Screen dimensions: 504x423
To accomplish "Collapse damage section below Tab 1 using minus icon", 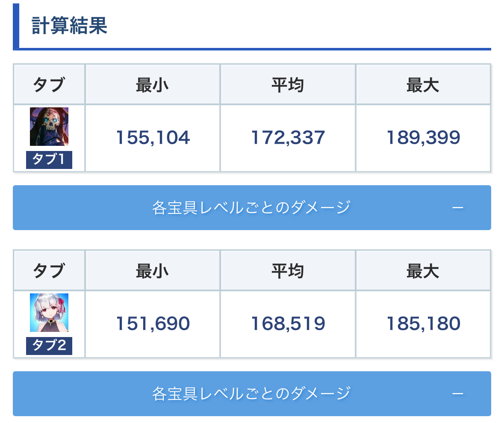I will [x=457, y=208].
